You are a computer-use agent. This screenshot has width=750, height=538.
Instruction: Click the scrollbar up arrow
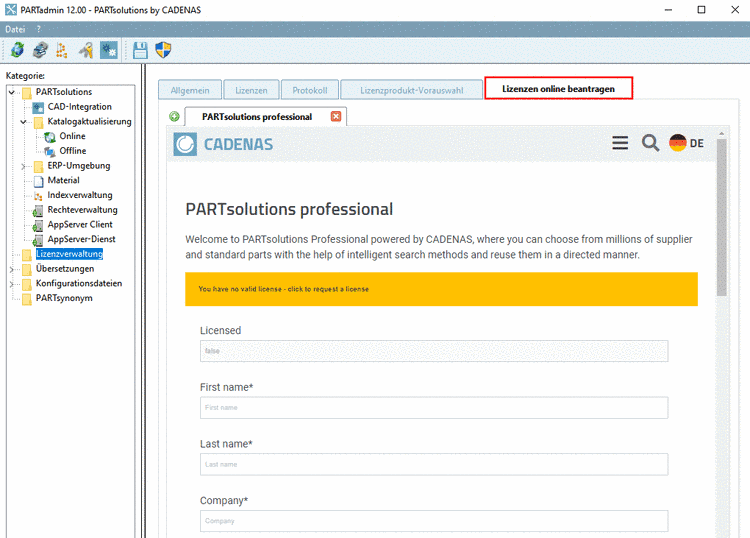point(721,133)
